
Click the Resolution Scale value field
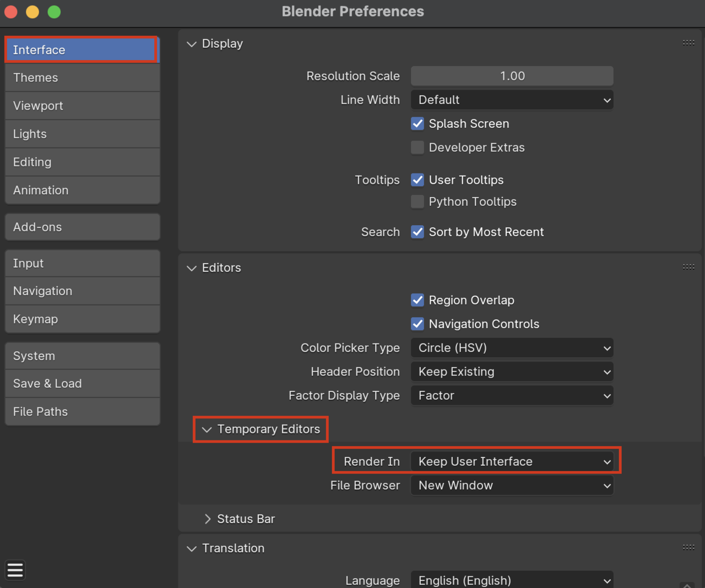[x=512, y=76]
